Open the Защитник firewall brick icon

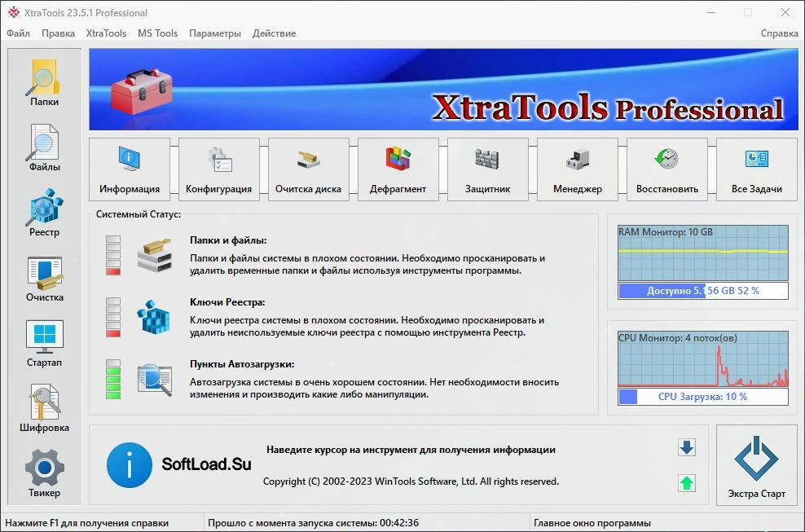point(487,160)
